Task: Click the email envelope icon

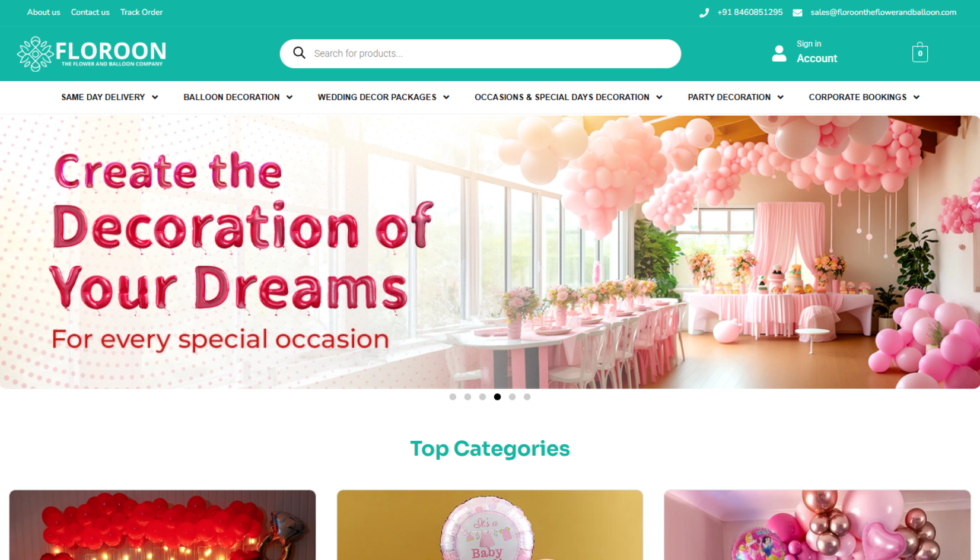Action: click(797, 12)
